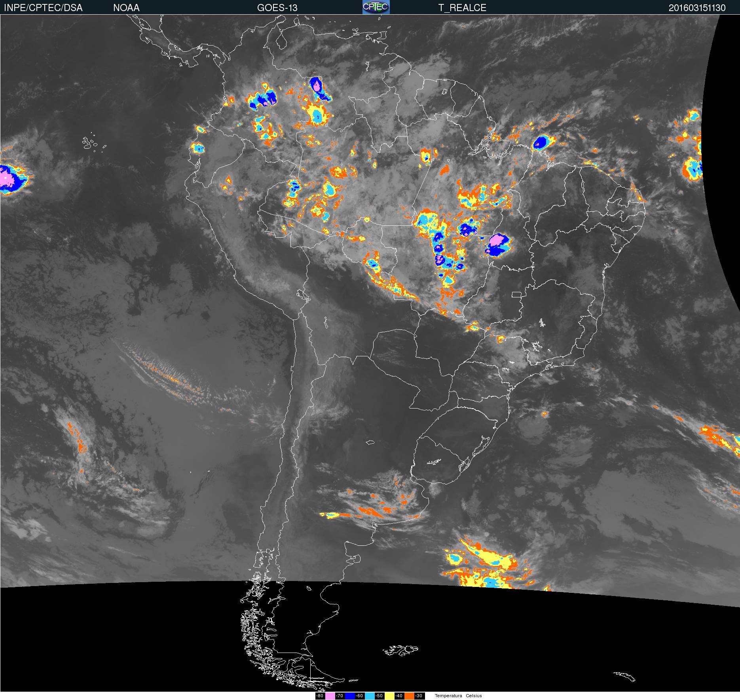Click the -60 legend value

point(359,696)
